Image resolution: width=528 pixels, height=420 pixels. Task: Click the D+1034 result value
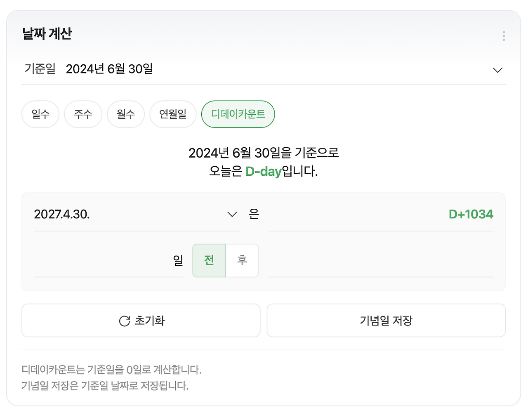click(x=471, y=214)
